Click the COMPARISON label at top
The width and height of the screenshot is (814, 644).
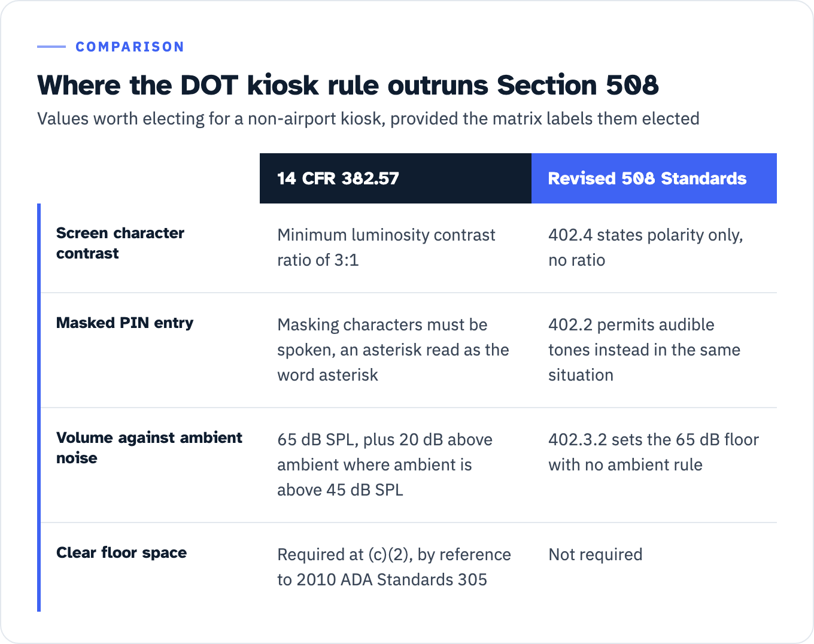pyautogui.click(x=130, y=47)
